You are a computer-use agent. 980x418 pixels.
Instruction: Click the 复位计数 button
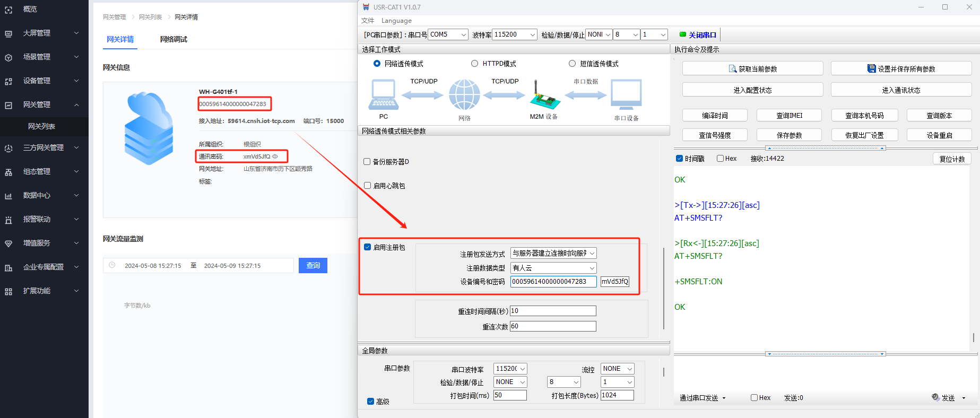tap(952, 159)
